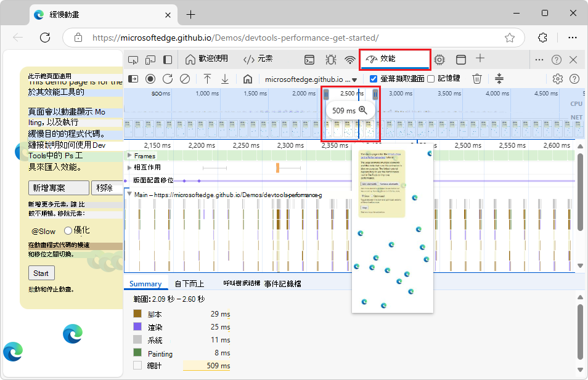Image resolution: width=588 pixels, height=380 pixels.
Task: Clear the performance recording
Action: click(x=185, y=79)
